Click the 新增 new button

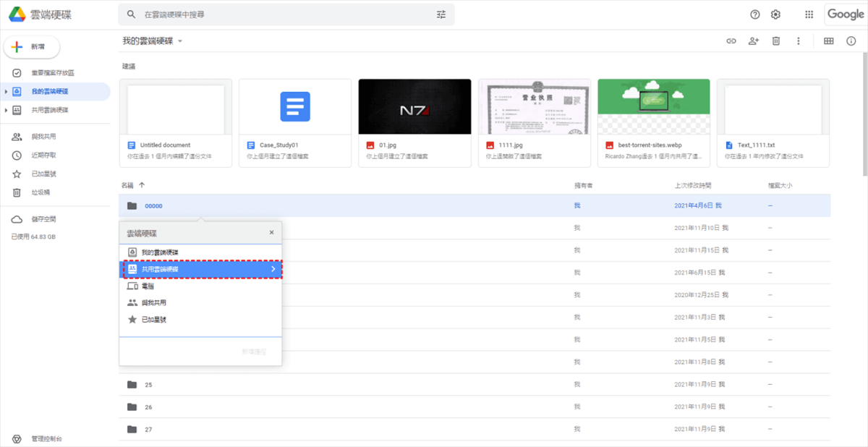coord(33,46)
